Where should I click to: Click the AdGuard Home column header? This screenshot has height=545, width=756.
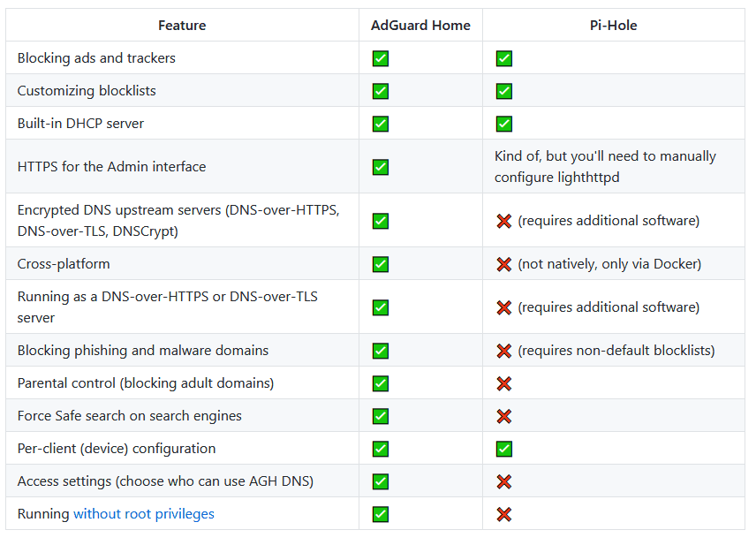[420, 26]
